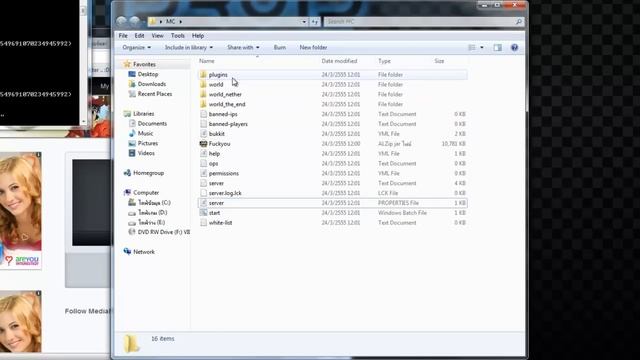Click the Favorites star icon
The image size is (640, 360).
(x=127, y=64)
